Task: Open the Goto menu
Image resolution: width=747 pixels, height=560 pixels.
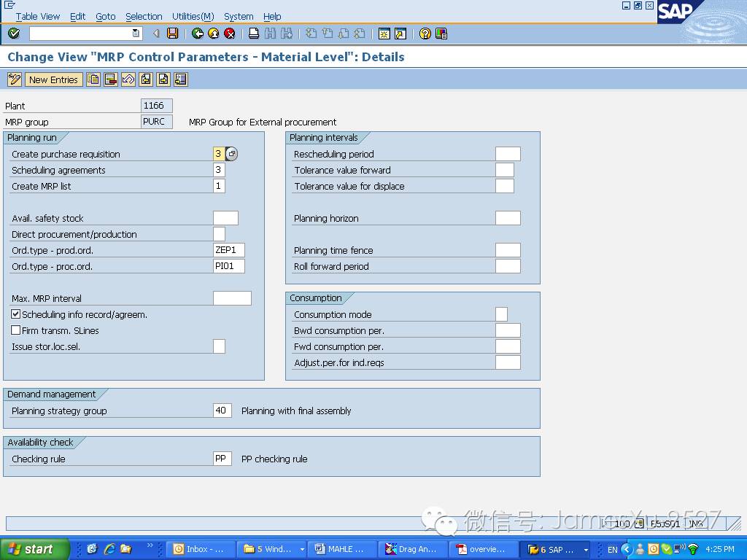Action: pyautogui.click(x=106, y=17)
